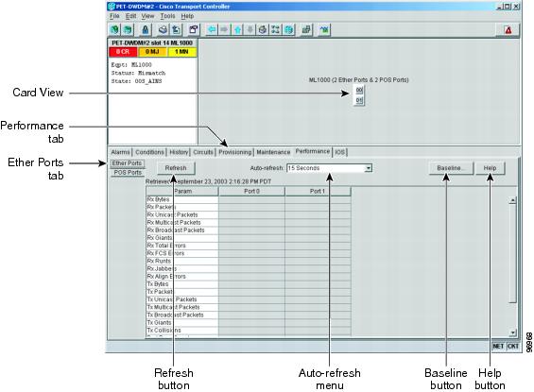The height and width of the screenshot is (392, 534).
Task: Click the stacked windows toolbar icon
Action: 306,30
